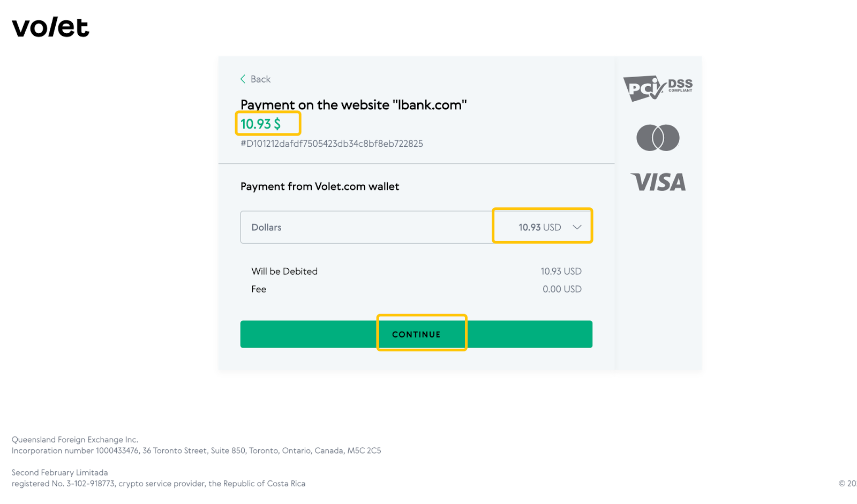Click the Payment from Volet.com wallet heading
Screen dimensions: 857x504
(x=320, y=186)
